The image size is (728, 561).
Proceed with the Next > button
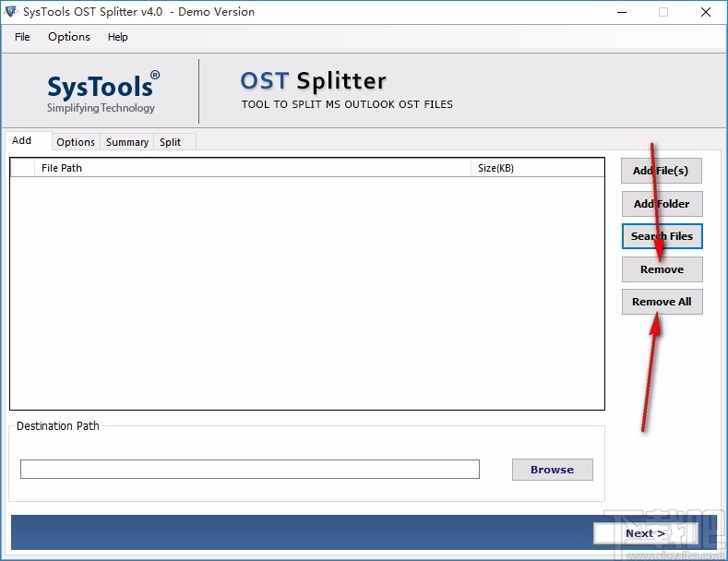click(x=646, y=533)
